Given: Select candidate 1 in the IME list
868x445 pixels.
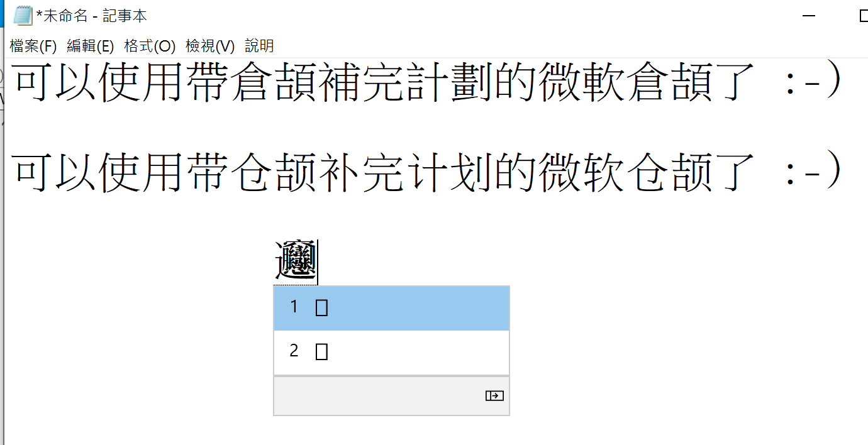Looking at the screenshot, I should pos(391,308).
